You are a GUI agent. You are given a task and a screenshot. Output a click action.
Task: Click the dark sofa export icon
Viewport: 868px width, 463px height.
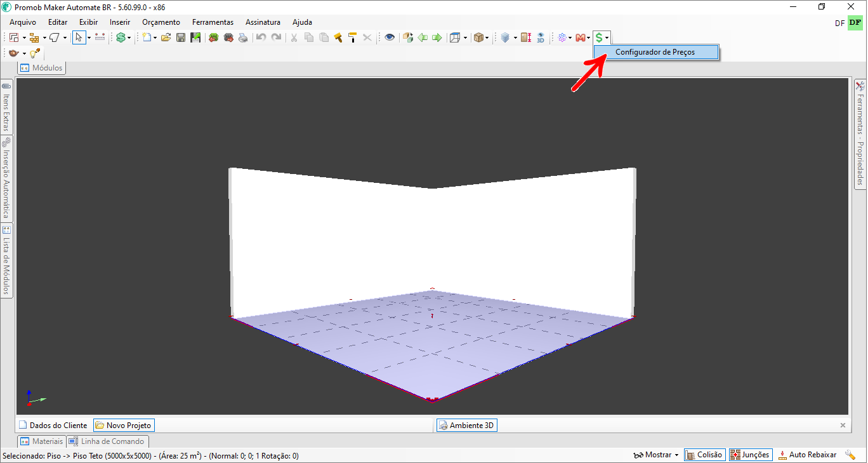228,37
